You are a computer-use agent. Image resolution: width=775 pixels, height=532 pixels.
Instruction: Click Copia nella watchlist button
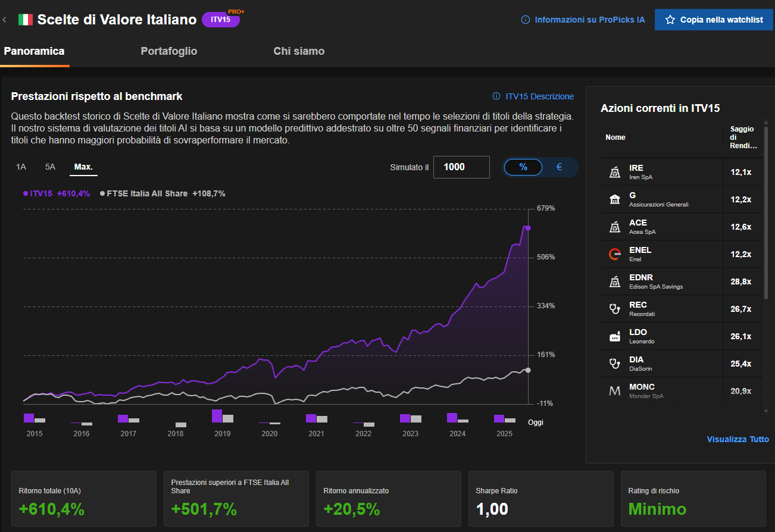coord(713,20)
